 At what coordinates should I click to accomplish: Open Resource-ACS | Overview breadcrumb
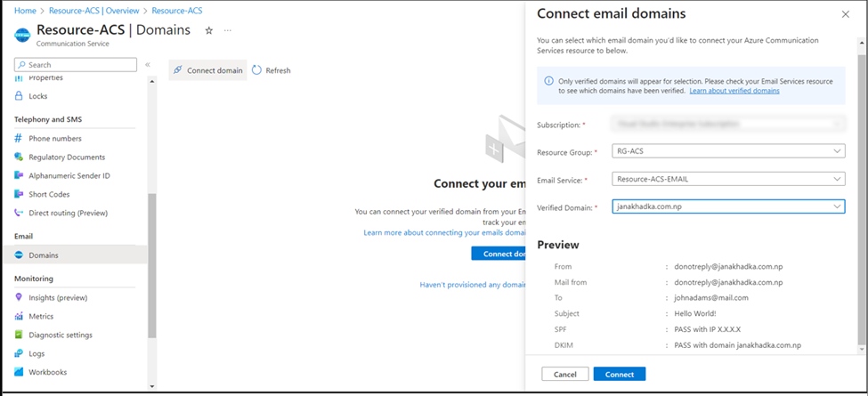(94, 11)
